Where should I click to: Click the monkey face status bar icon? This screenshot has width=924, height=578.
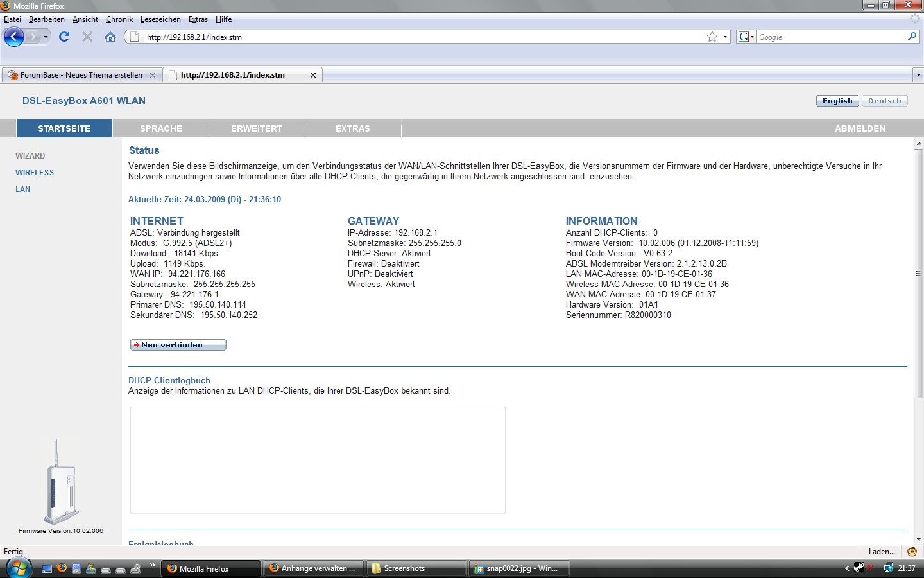click(x=912, y=552)
